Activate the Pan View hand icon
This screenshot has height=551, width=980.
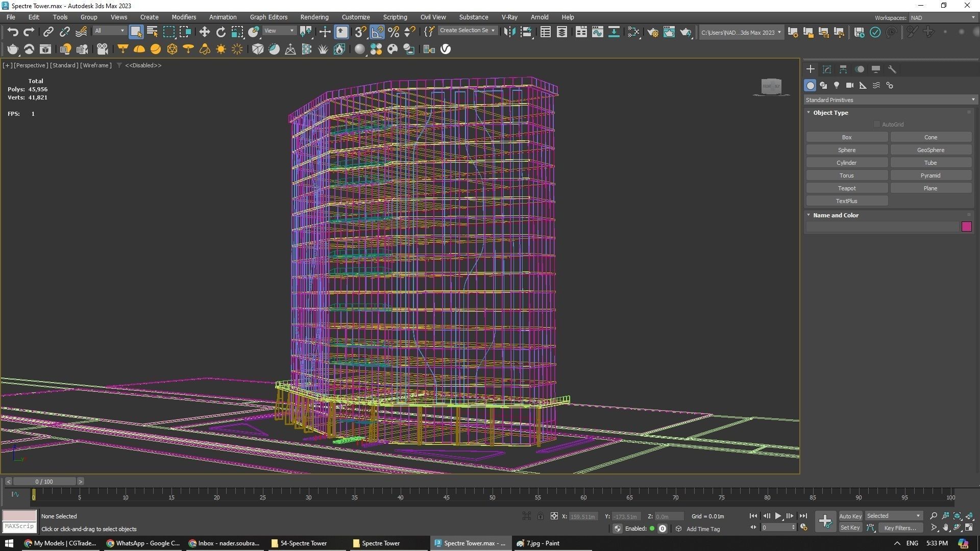point(945,528)
